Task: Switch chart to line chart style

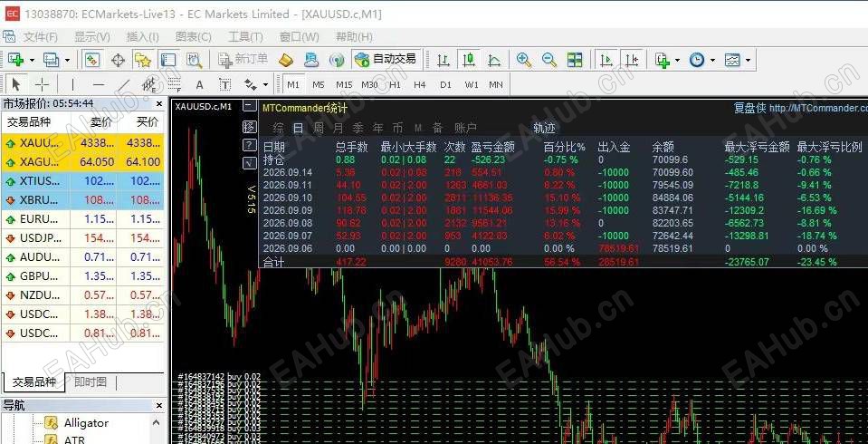Action: pos(494,60)
